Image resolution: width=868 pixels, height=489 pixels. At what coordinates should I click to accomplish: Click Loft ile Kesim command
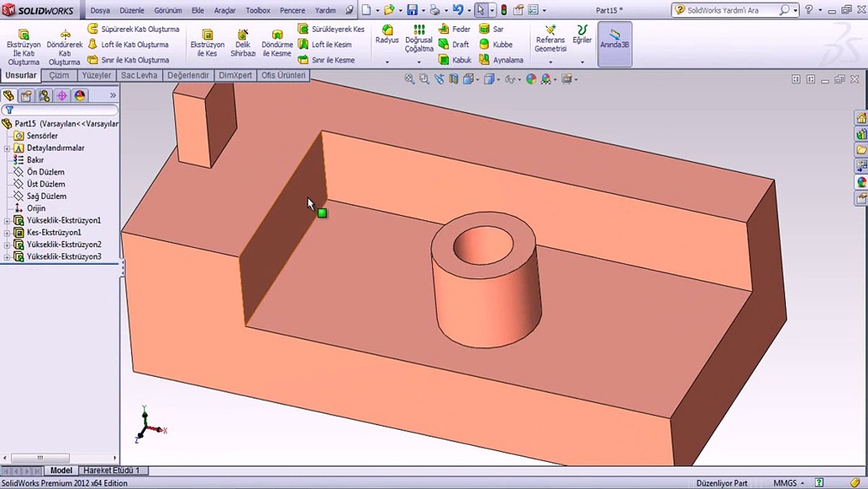[325, 44]
